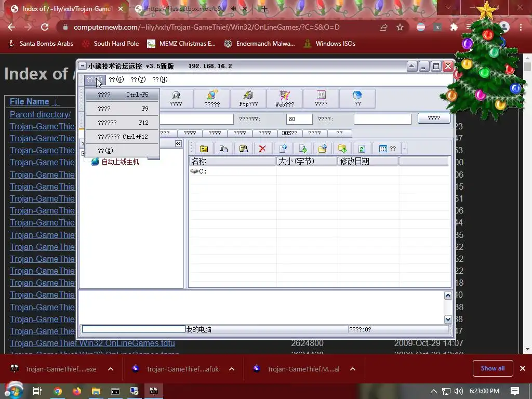Choose the Ctrl+F12 menu entry
This screenshot has height=399, width=532.
(122, 137)
